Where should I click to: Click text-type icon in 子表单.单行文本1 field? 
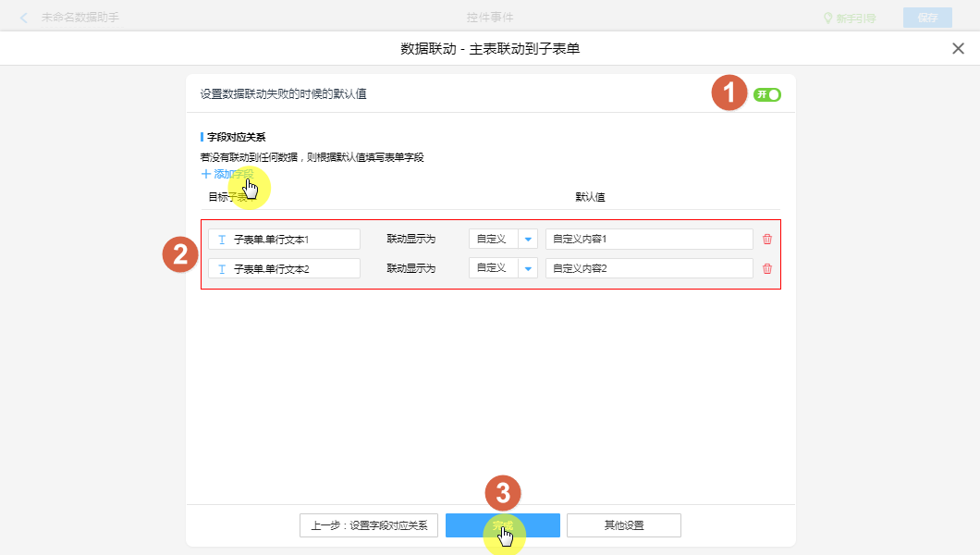(x=222, y=240)
